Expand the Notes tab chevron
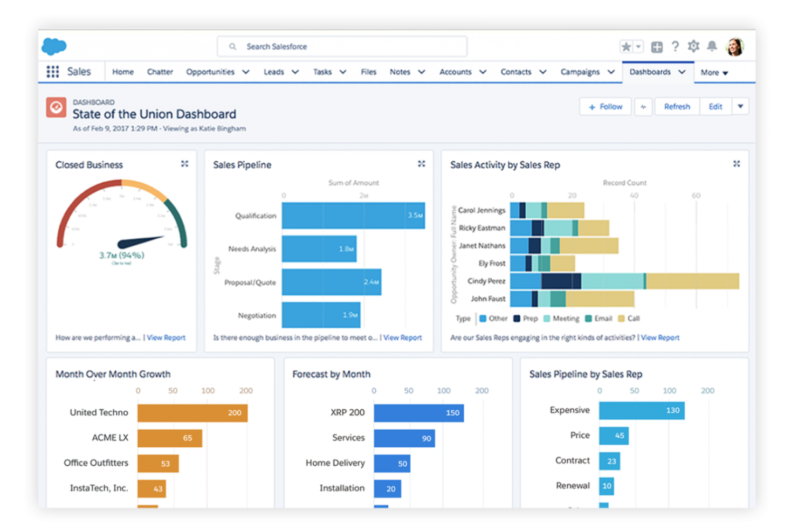This screenshot has width=798, height=532. click(422, 72)
